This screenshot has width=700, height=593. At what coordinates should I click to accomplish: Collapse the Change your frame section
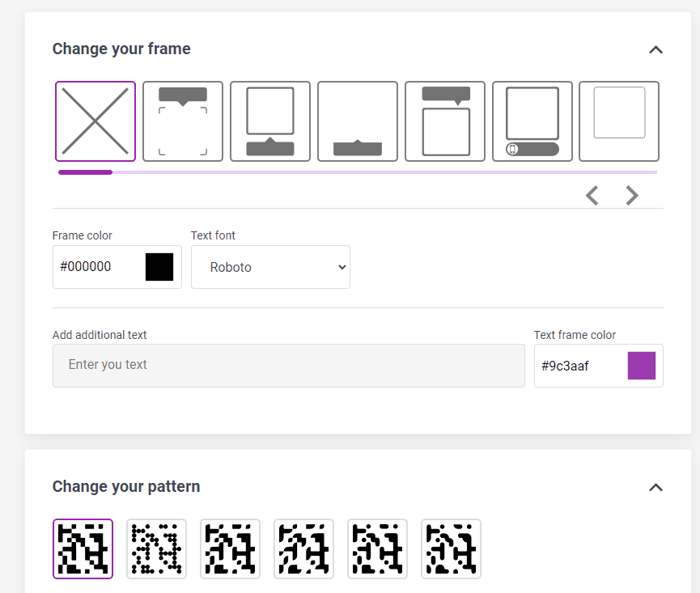click(x=655, y=49)
